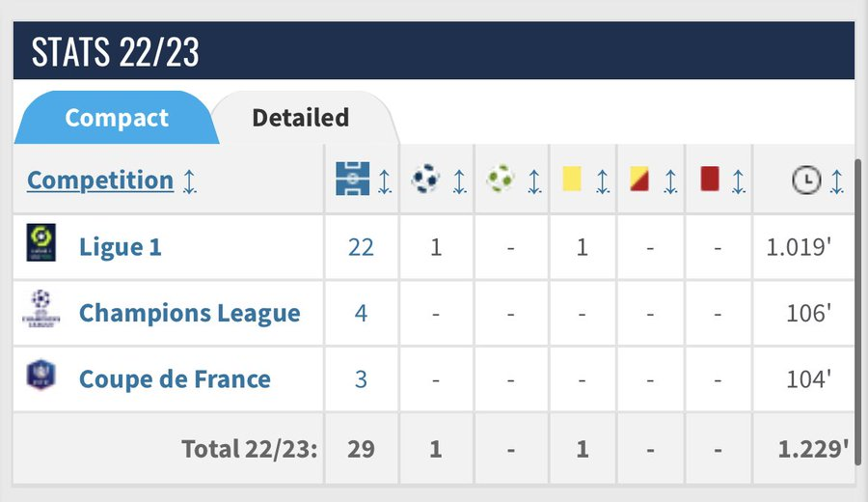This screenshot has width=868, height=502.
Task: Select the Compact tab
Action: click(116, 118)
